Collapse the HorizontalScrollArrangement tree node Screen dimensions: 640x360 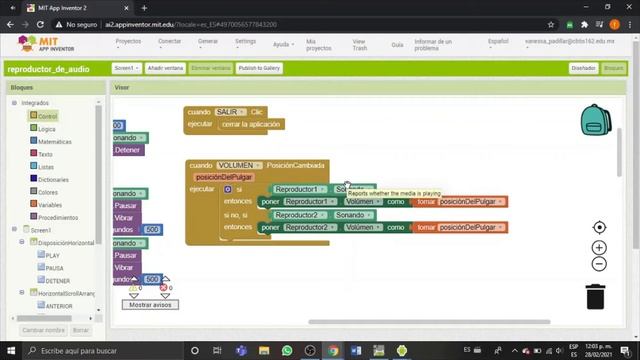(x=22, y=292)
